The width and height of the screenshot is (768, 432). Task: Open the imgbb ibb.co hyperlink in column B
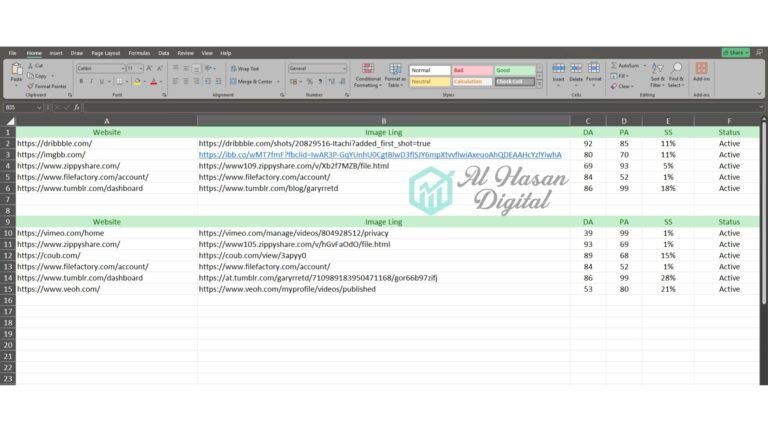[x=380, y=155]
